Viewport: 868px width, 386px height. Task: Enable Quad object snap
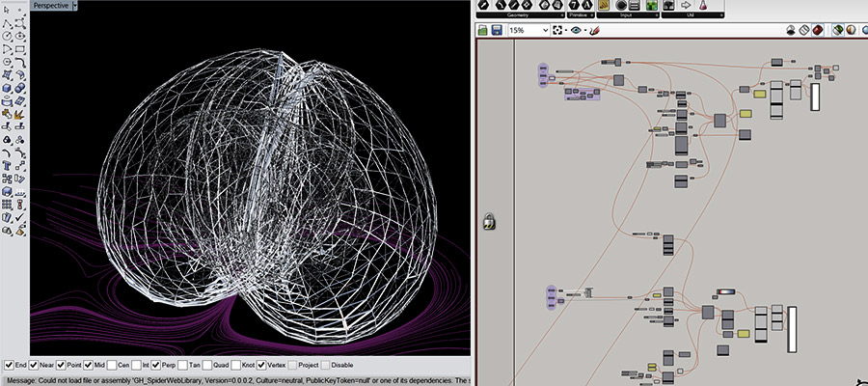coord(207,365)
